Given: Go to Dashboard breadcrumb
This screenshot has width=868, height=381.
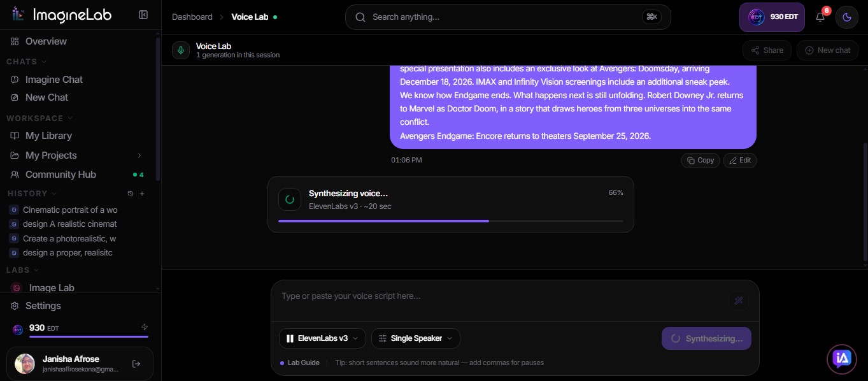Looking at the screenshot, I should (192, 17).
